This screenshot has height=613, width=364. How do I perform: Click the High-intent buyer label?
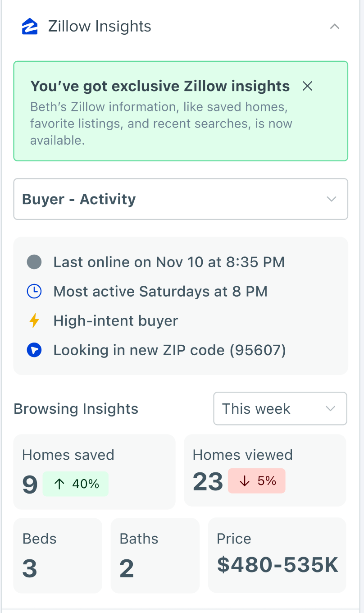[116, 321]
